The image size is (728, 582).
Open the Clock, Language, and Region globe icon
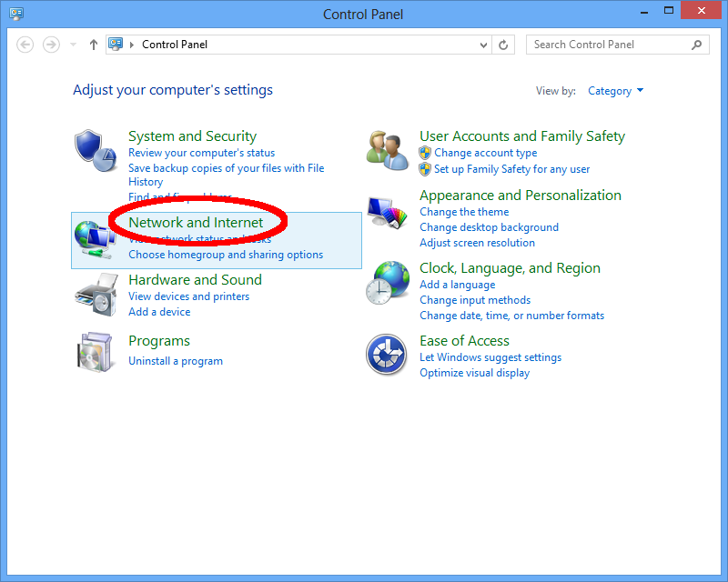pos(388,283)
